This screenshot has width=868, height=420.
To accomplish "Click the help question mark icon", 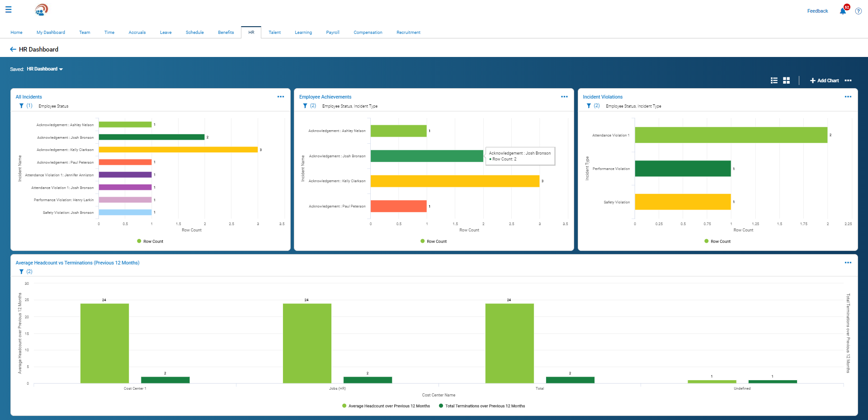I will [x=858, y=11].
